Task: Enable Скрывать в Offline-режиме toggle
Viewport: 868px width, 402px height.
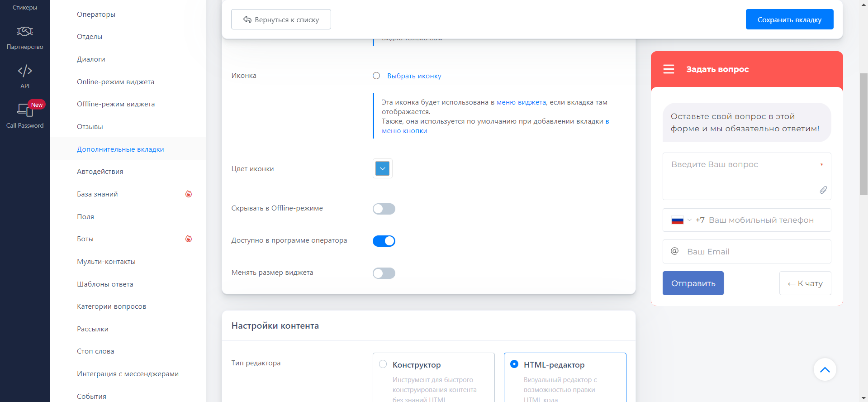Action: click(384, 209)
